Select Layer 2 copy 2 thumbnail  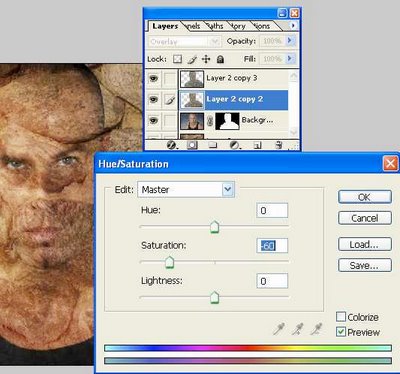click(192, 100)
